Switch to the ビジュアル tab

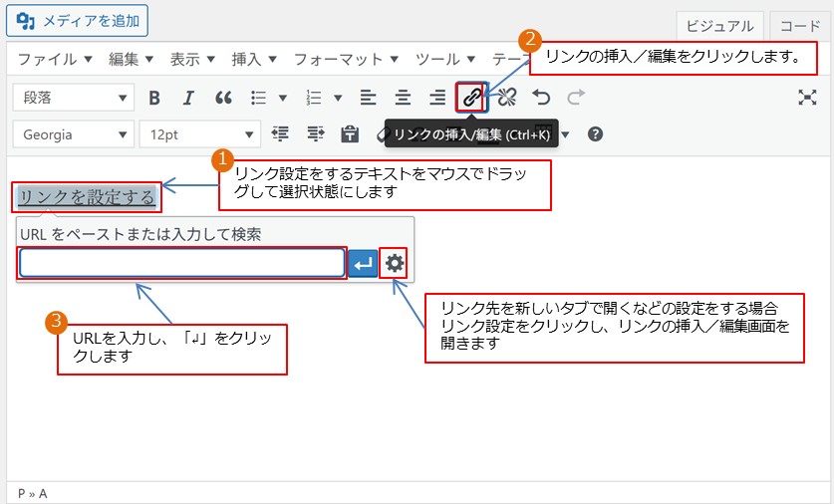(719, 26)
